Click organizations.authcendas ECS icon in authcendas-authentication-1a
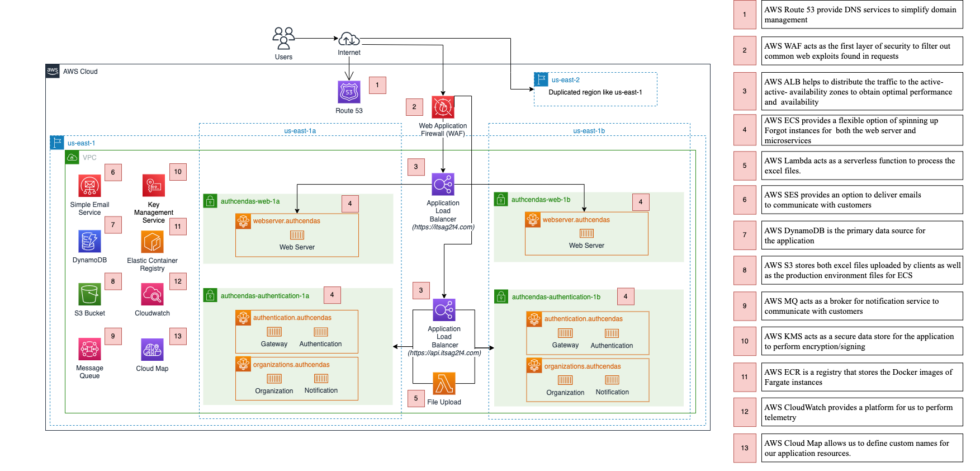 coord(243,364)
